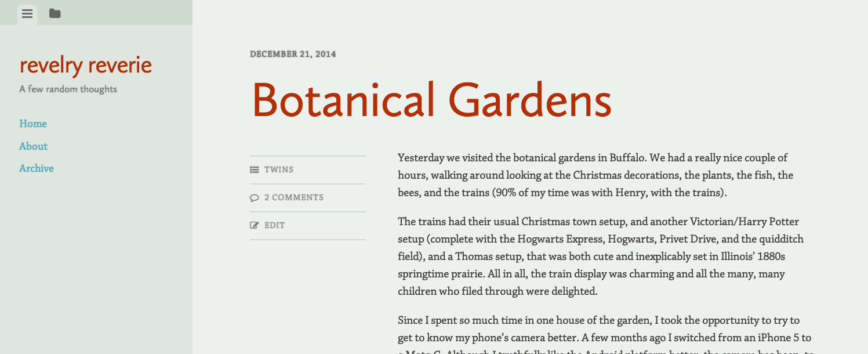
Task: Toggle the hamburger menu sidebar tab
Action: 27,14
